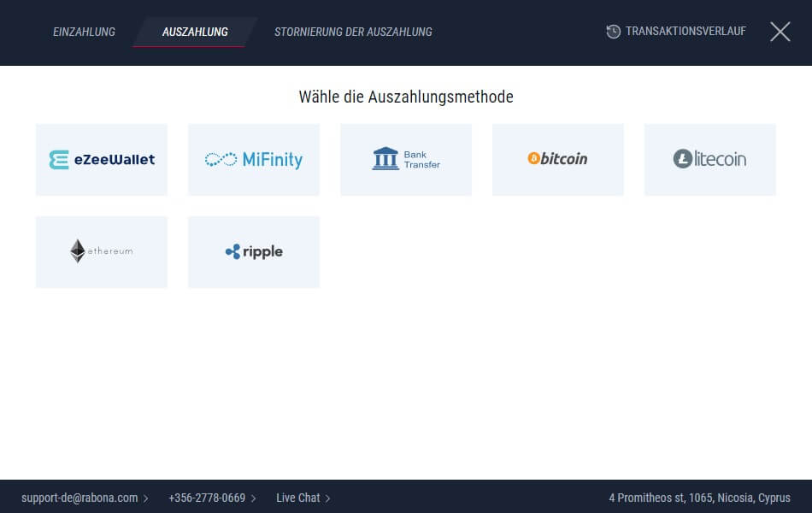Choose eZeeWallet as withdrawal method
The image size is (812, 513).
[x=102, y=160]
